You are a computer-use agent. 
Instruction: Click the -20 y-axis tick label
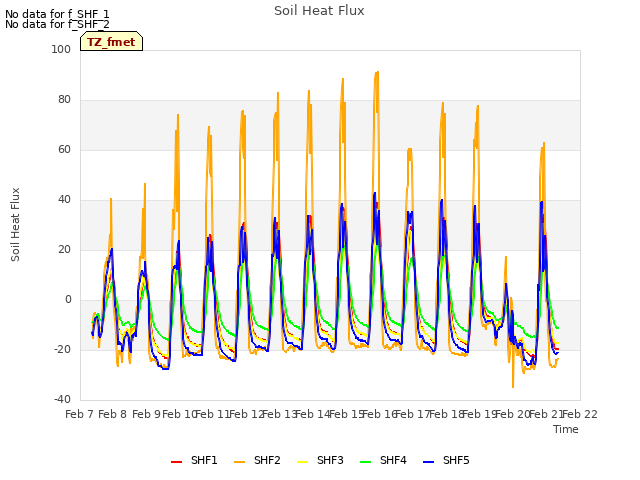tap(62, 349)
